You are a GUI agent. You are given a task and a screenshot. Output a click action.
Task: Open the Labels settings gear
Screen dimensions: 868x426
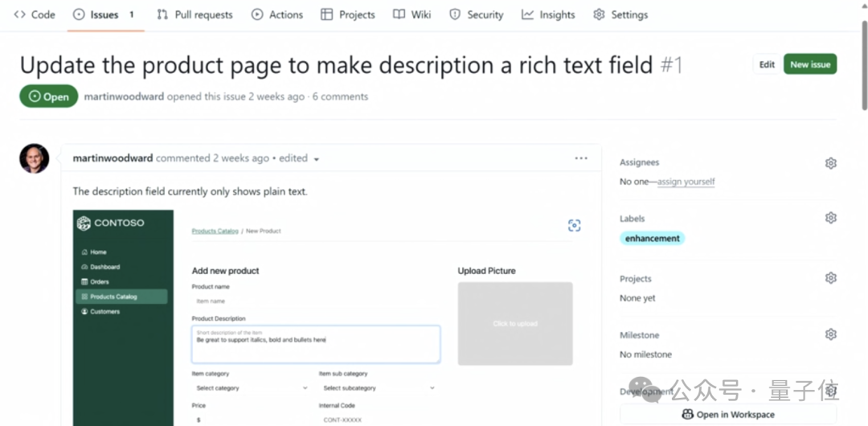coord(831,218)
